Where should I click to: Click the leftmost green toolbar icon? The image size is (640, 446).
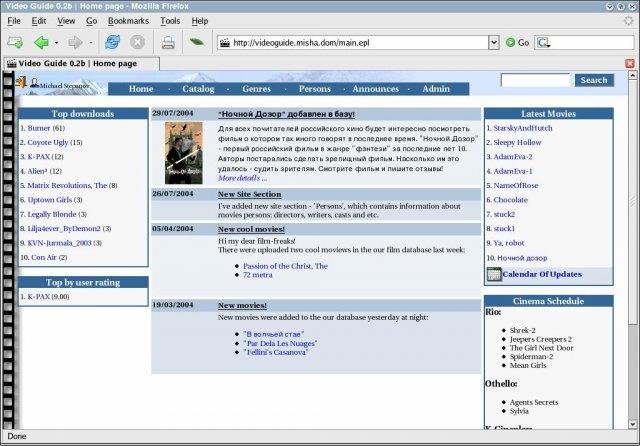coord(15,42)
